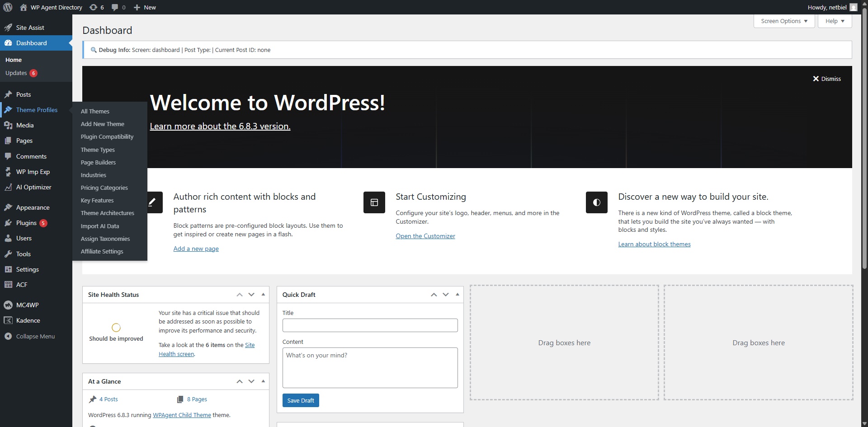The width and height of the screenshot is (868, 427).
Task: Select Plugin Compatibility from the submenu
Action: [107, 136]
